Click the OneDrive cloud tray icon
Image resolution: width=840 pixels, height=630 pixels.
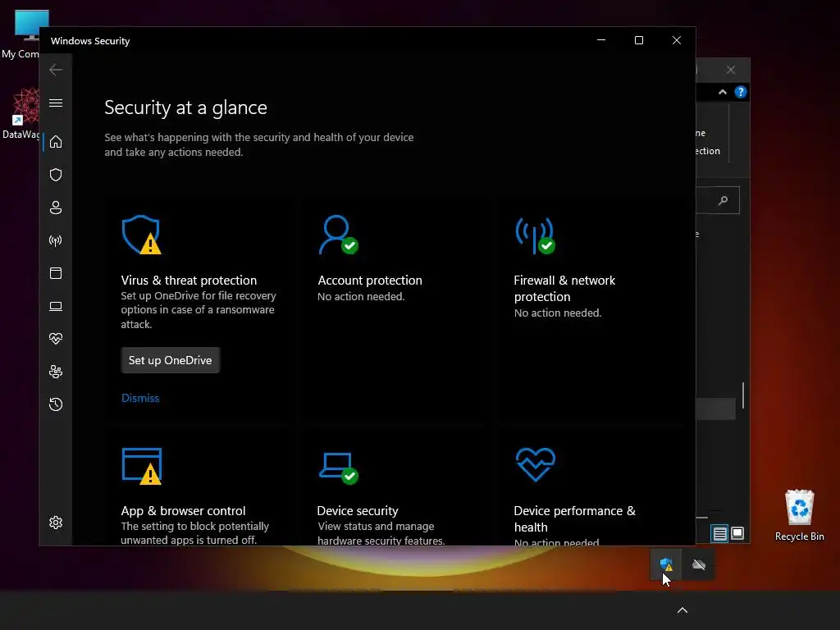[x=699, y=564]
